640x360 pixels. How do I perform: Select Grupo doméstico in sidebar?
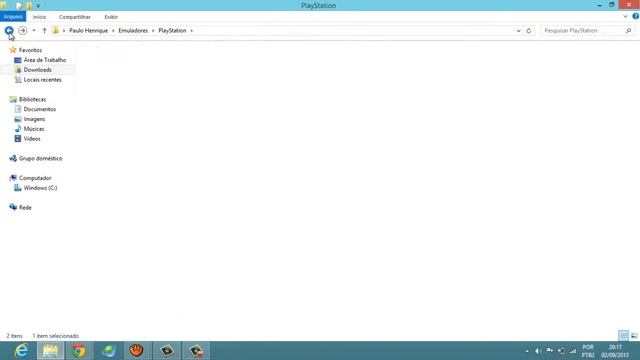coord(40,158)
